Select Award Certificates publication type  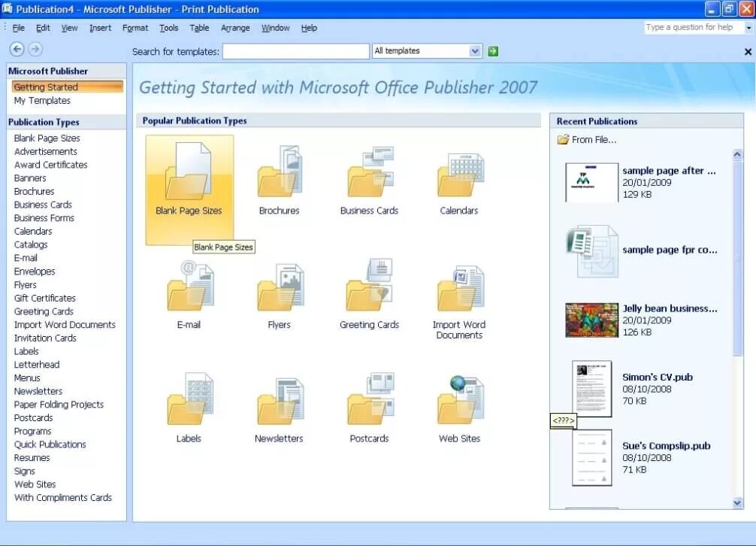[x=50, y=165]
